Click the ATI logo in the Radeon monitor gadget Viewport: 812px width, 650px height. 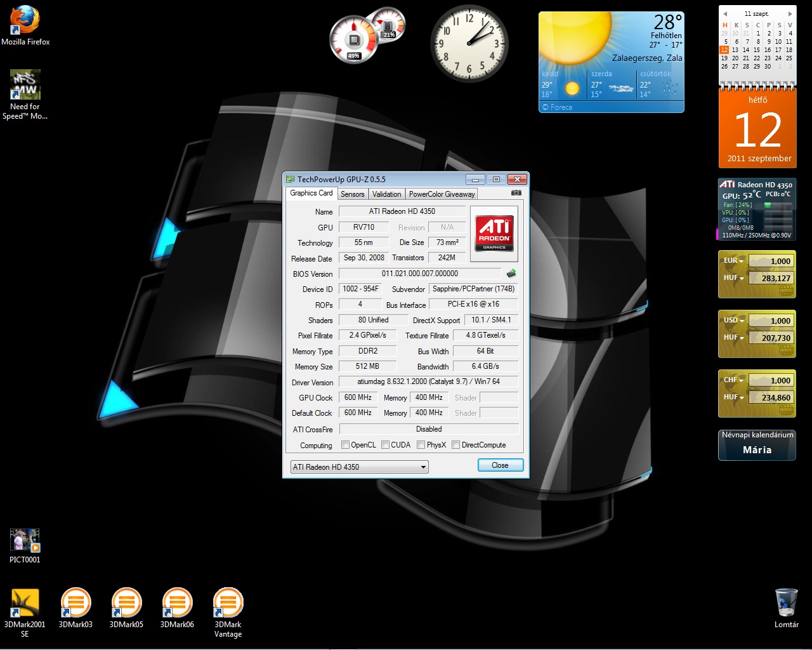pos(727,184)
